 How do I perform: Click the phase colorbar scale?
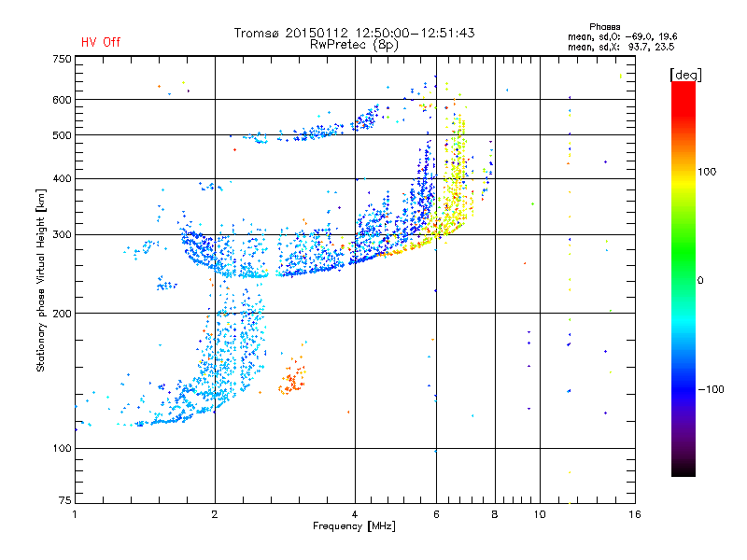[x=684, y=278]
